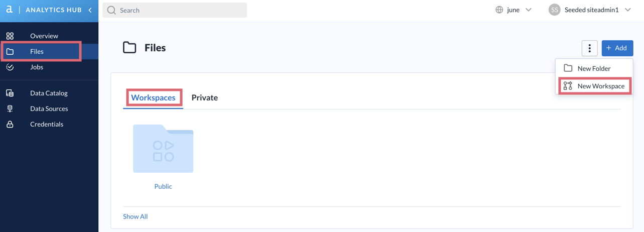Select New Workspace from the menu

[x=594, y=86]
